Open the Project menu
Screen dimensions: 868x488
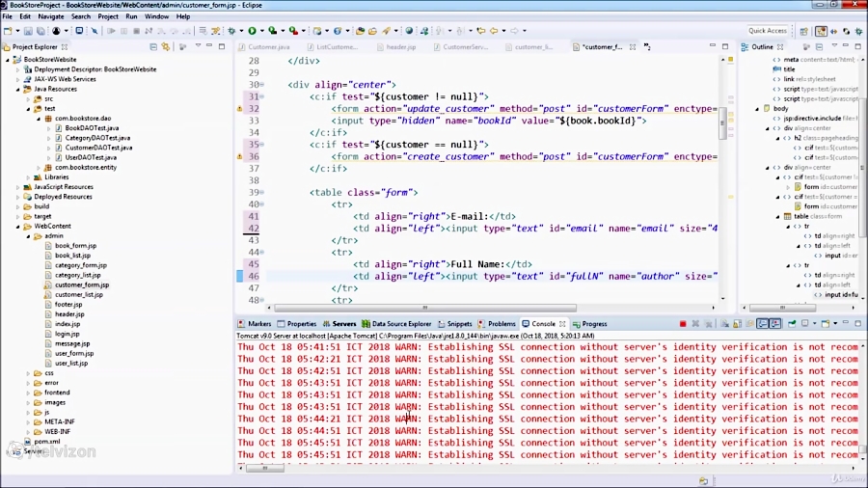108,16
